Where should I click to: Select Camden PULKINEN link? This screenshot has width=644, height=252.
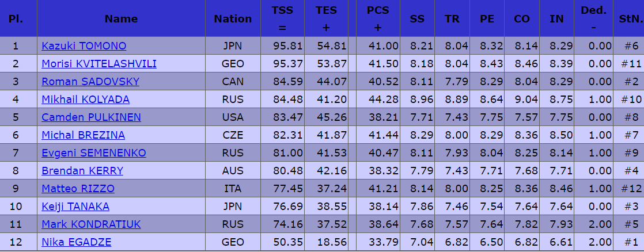91,117
